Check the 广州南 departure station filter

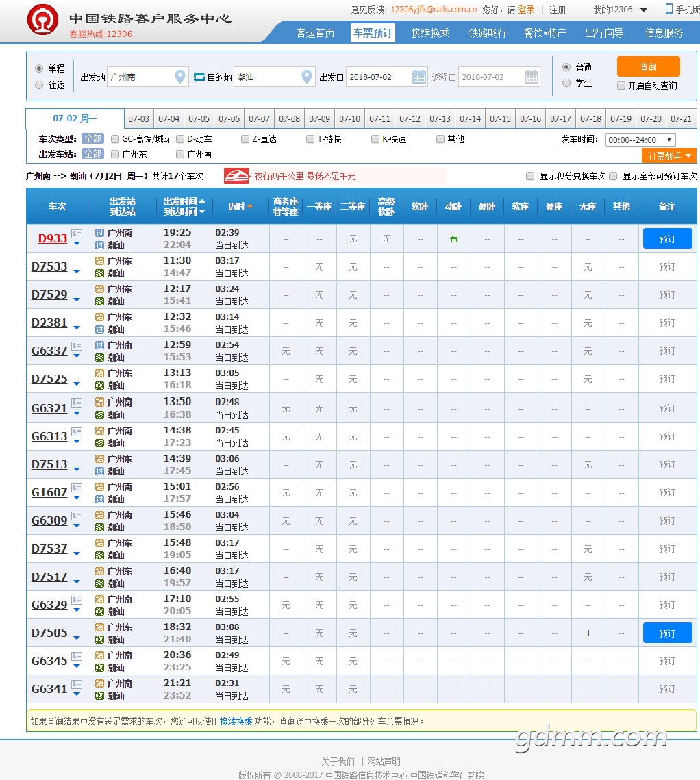(x=180, y=154)
